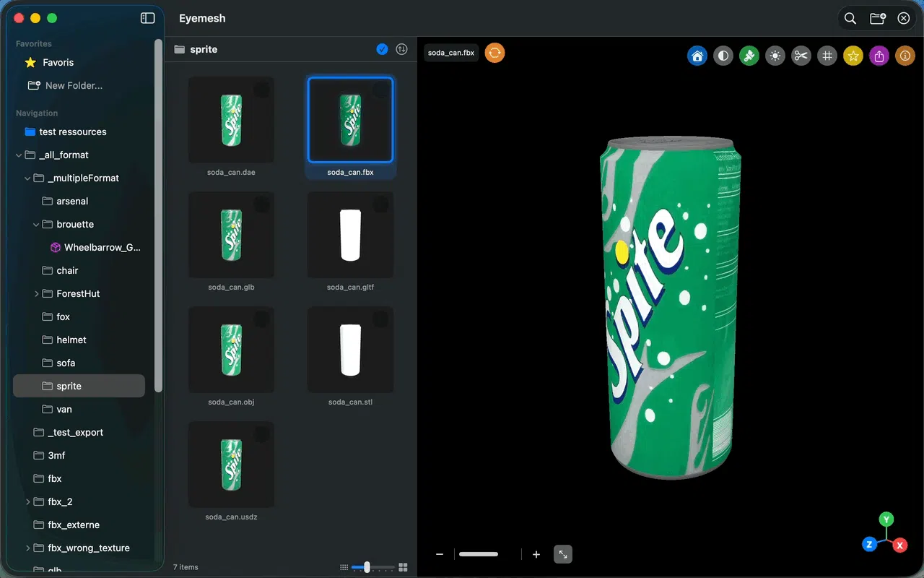Expand the ForestHut folder chevron
This screenshot has width=924, height=578.
(36, 293)
